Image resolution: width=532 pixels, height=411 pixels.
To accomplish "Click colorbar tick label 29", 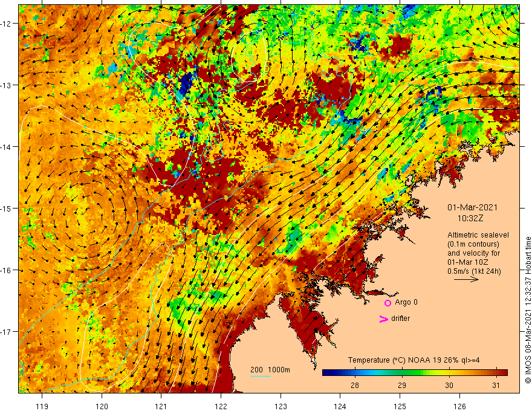I will pyautogui.click(x=402, y=386).
